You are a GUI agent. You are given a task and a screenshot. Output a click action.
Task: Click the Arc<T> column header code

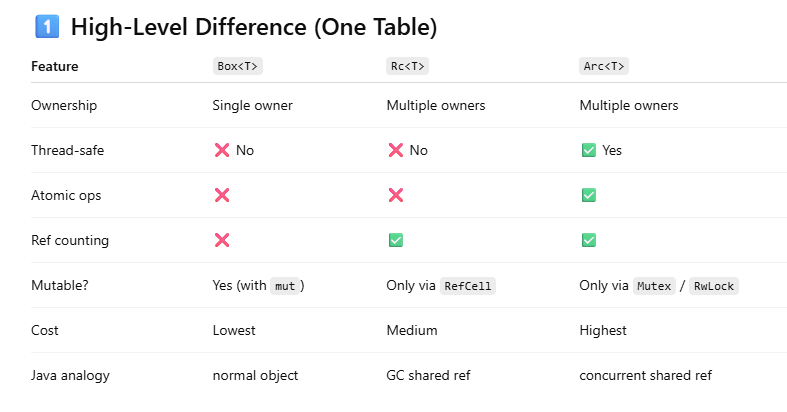pos(604,67)
